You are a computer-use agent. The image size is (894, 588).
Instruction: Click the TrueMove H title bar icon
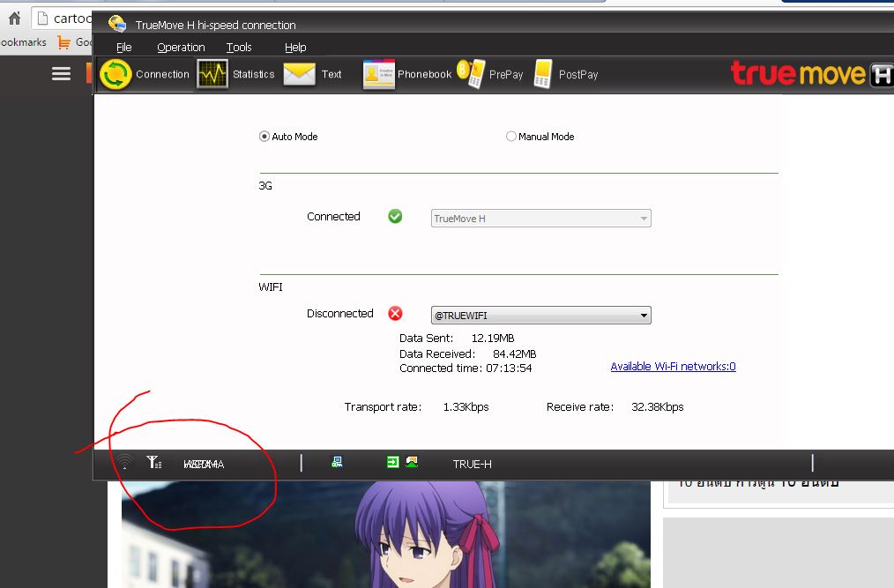pyautogui.click(x=117, y=24)
